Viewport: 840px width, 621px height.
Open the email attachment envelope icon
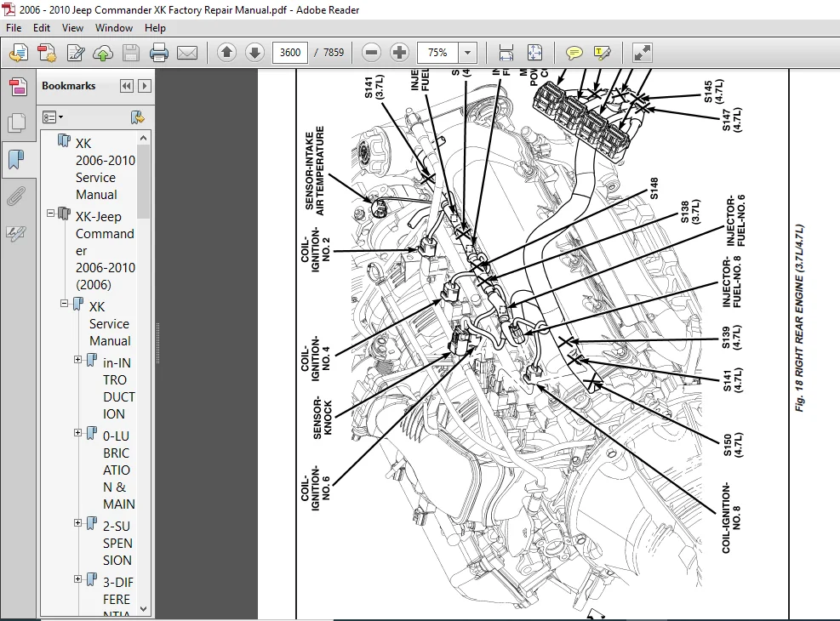187,53
